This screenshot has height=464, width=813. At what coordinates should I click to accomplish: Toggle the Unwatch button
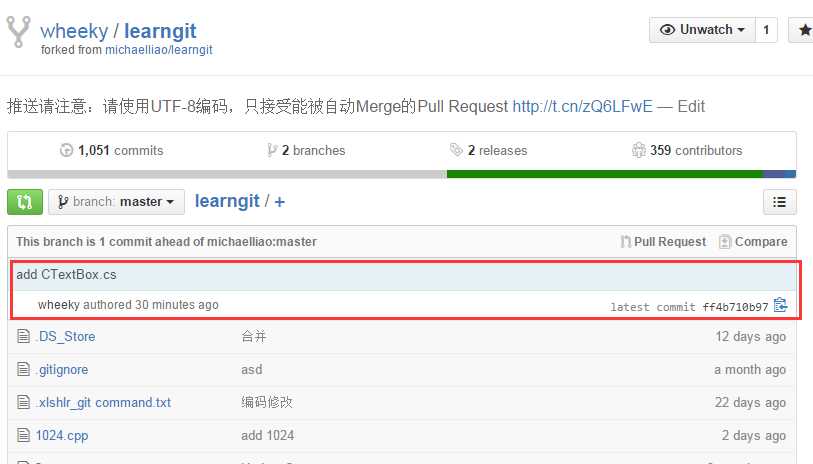coord(702,30)
